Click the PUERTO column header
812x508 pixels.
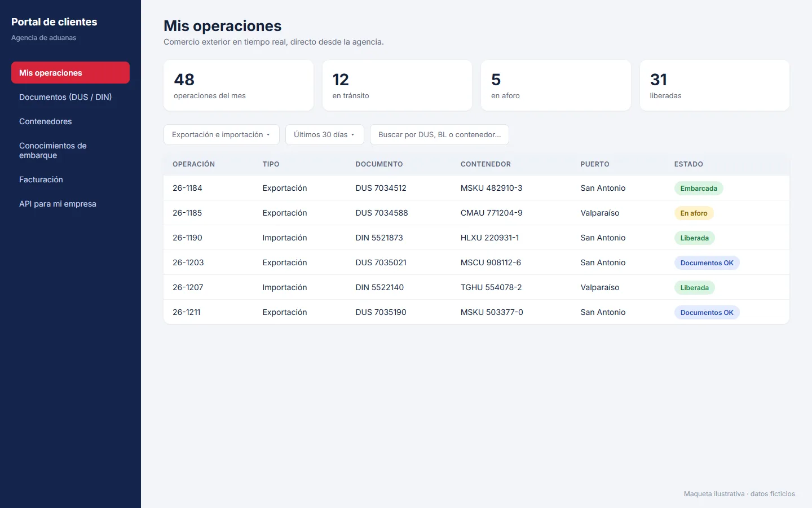(x=595, y=164)
